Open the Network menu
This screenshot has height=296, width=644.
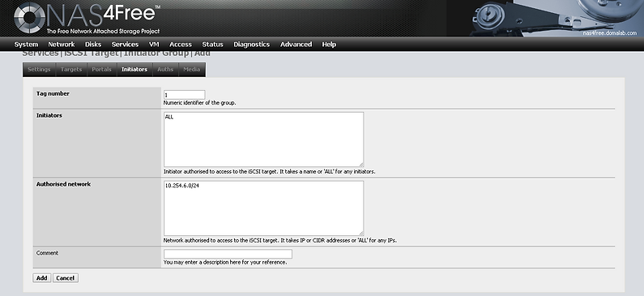click(62, 45)
